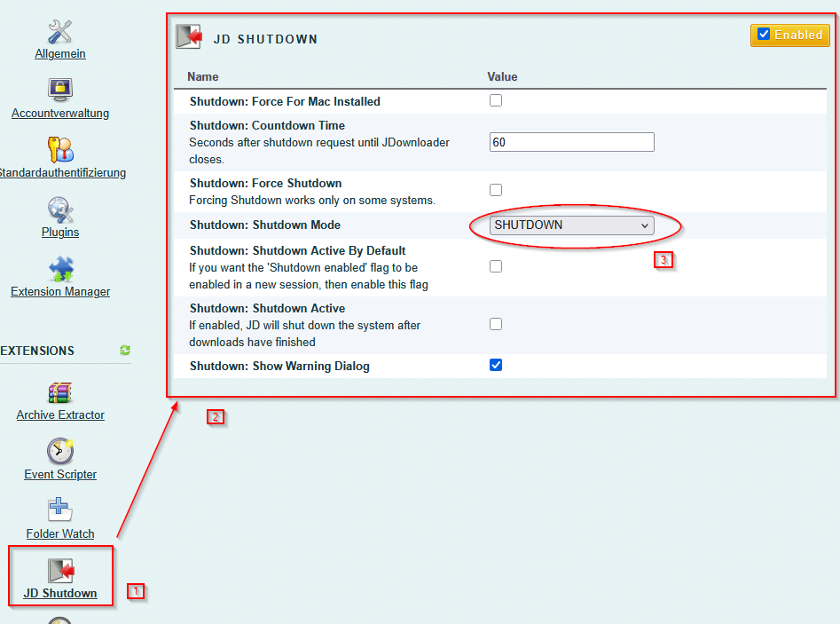Screen dimensions: 840x624
Task: Toggle the Force For Mac Installed checkbox
Action: (496, 100)
